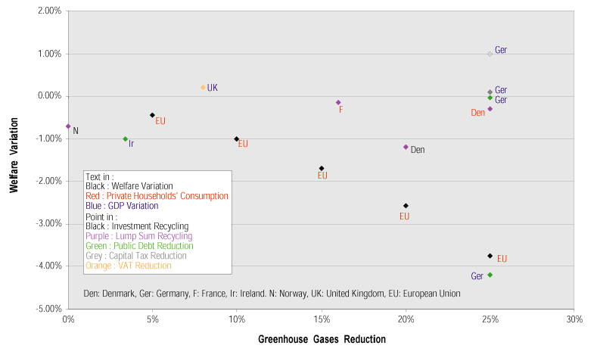Click the 'Greenhouse Gases Reduction' axis title
Screen dimensions: 594x364
[x=322, y=339]
